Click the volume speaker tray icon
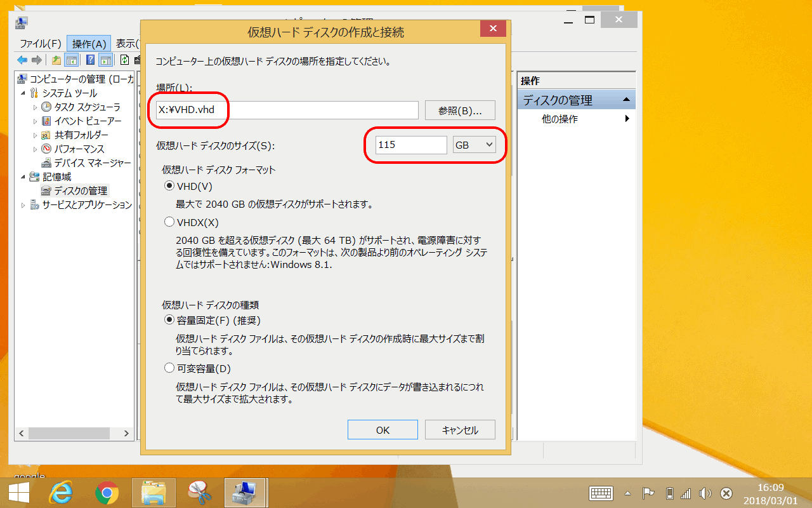Screen dimensions: 812x508 pyautogui.click(x=705, y=493)
